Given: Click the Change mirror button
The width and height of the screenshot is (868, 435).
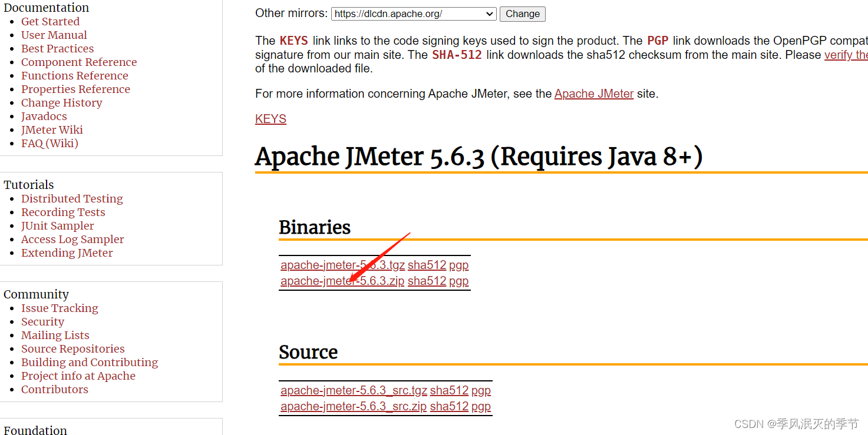Looking at the screenshot, I should tap(522, 14).
